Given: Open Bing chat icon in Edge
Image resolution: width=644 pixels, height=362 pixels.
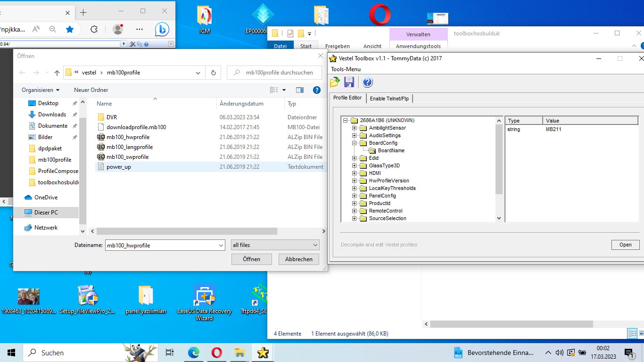Looking at the screenshot, I should (163, 29).
